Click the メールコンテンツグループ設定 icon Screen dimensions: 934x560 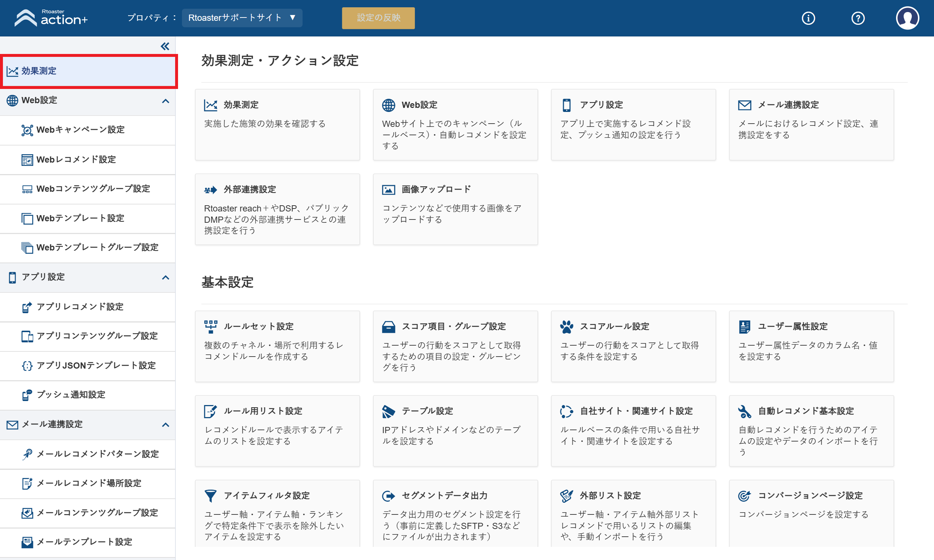pyautogui.click(x=27, y=513)
